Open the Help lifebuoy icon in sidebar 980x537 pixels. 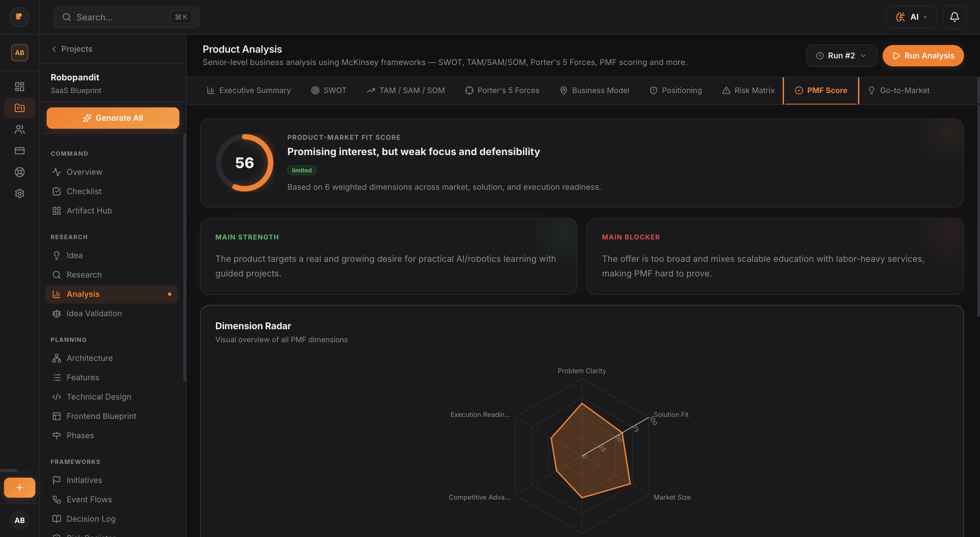[x=19, y=172]
